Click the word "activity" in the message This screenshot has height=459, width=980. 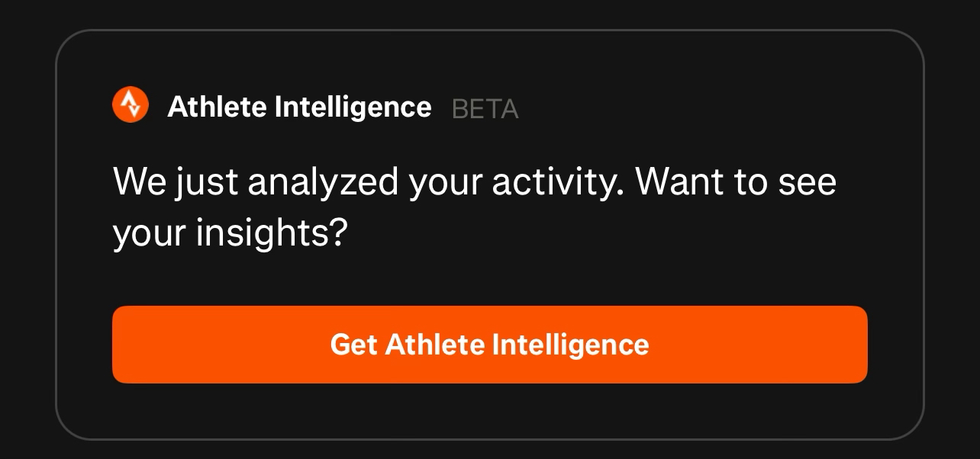(556, 181)
